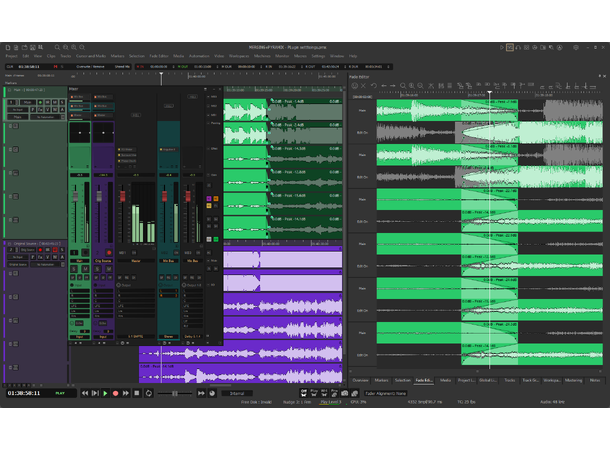Viewport: 610px width, 450px height.
Task: Open the Automation menu
Action: (199, 56)
